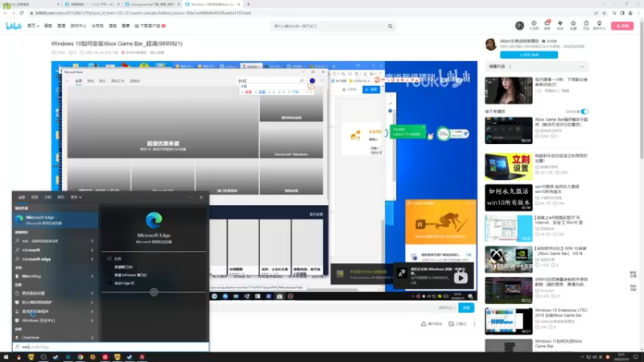Open the WIN 10 录屏 Xbox vs NVIDIA thumbnail
The width and height of the screenshot is (644, 362).
point(509,259)
